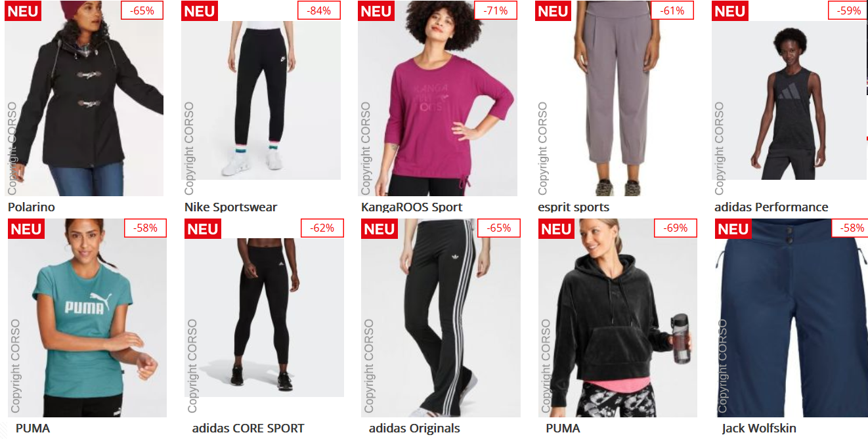Click the -84% discount badge

(x=319, y=10)
